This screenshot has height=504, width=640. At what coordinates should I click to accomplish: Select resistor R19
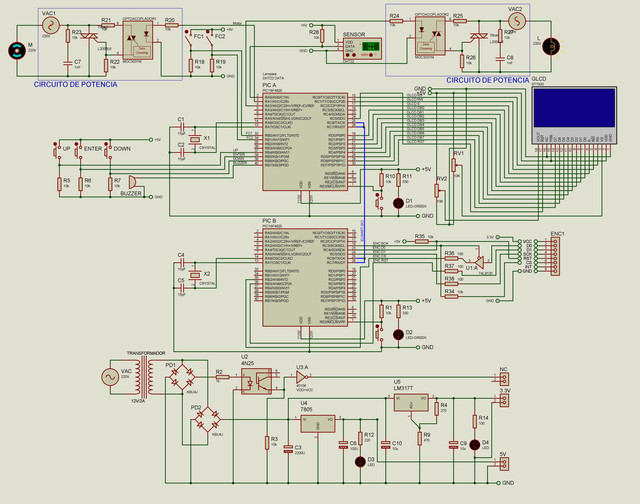tap(212, 66)
